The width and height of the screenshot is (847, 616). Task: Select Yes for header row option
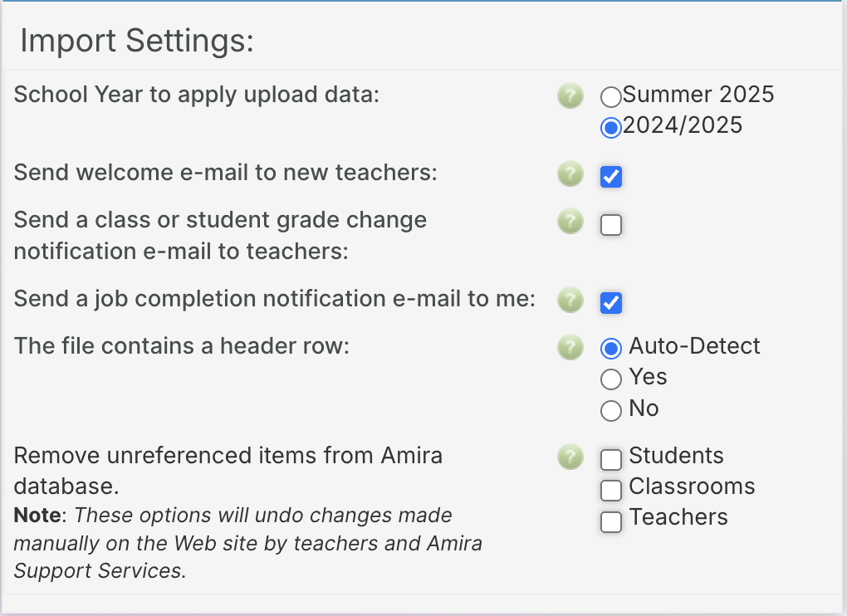(611, 379)
